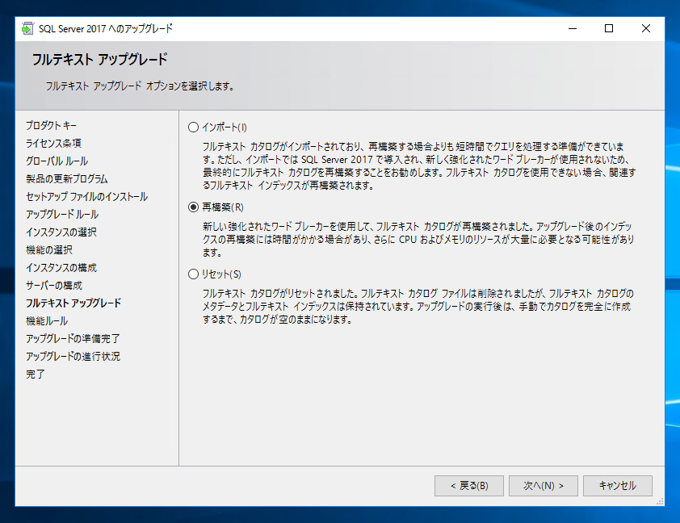Maximize the SQL Server 2017 upgrade window
Viewport: 680px width, 523px height.
(x=609, y=29)
